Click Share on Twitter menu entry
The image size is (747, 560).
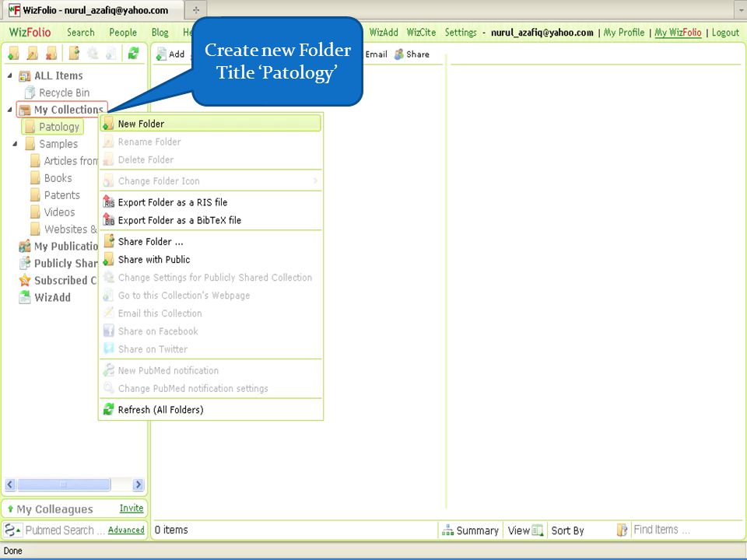click(211, 349)
